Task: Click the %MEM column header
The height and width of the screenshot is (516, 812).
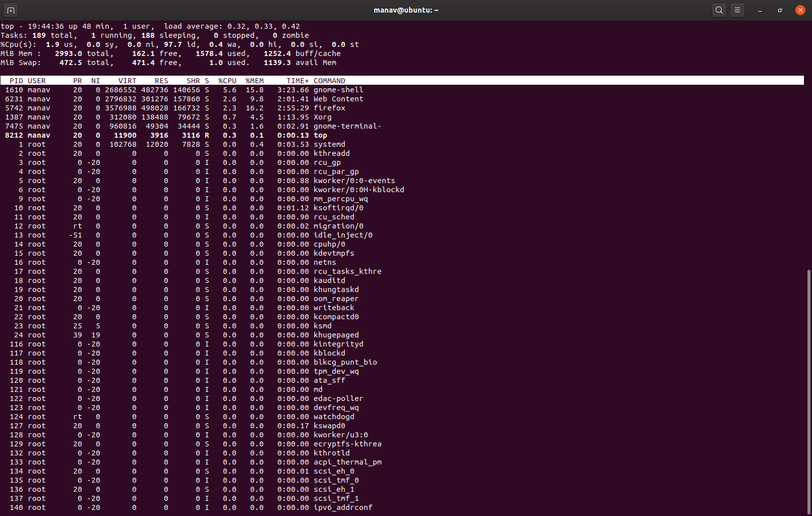Action: click(x=255, y=80)
